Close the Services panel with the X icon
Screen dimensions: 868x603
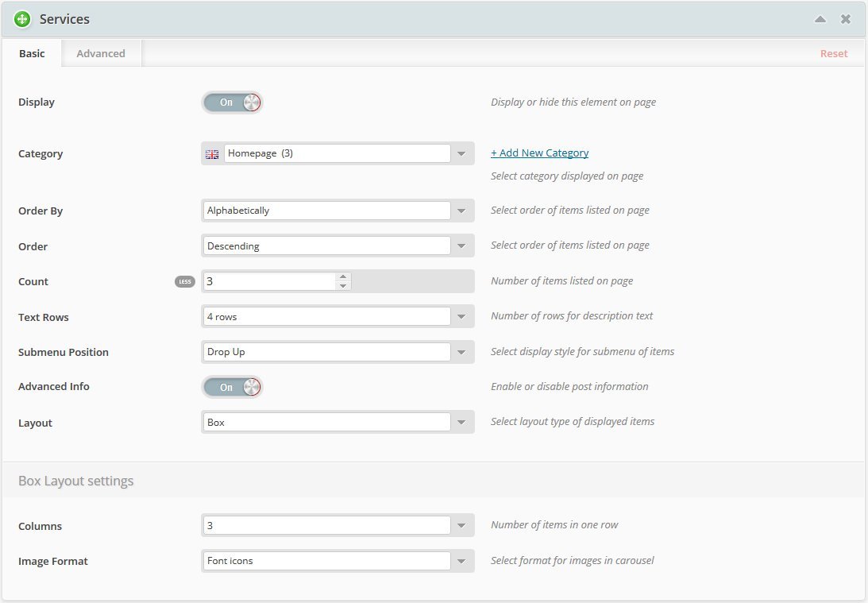(846, 19)
